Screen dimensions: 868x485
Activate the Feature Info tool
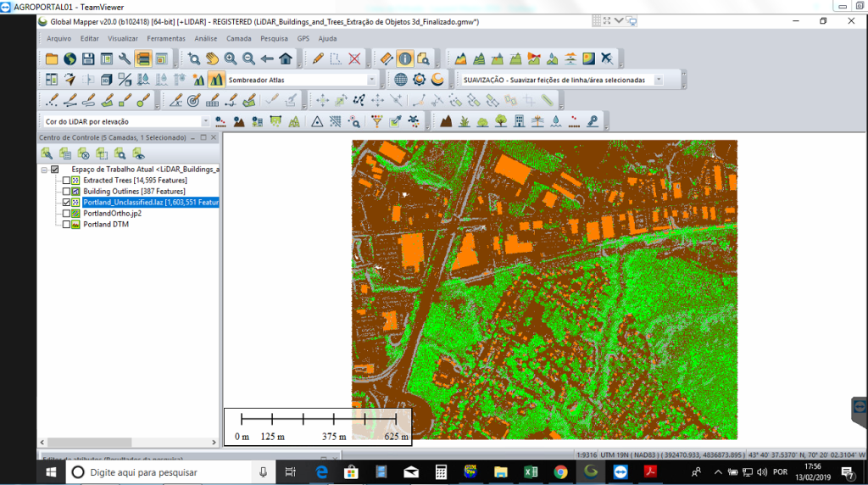(404, 59)
